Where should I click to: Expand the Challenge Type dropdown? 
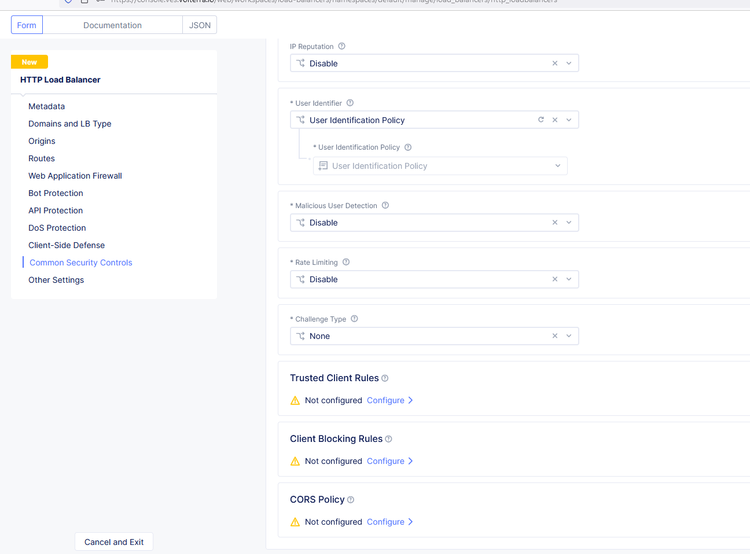click(x=569, y=336)
